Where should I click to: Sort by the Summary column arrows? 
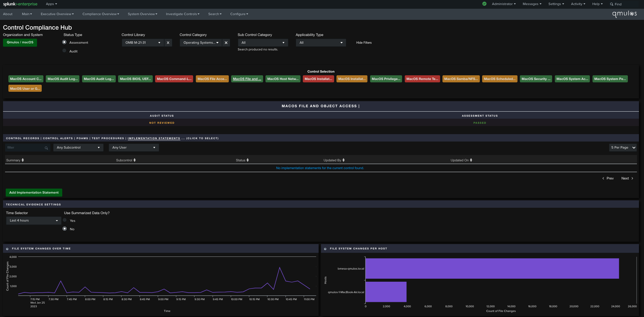pyautogui.click(x=23, y=160)
